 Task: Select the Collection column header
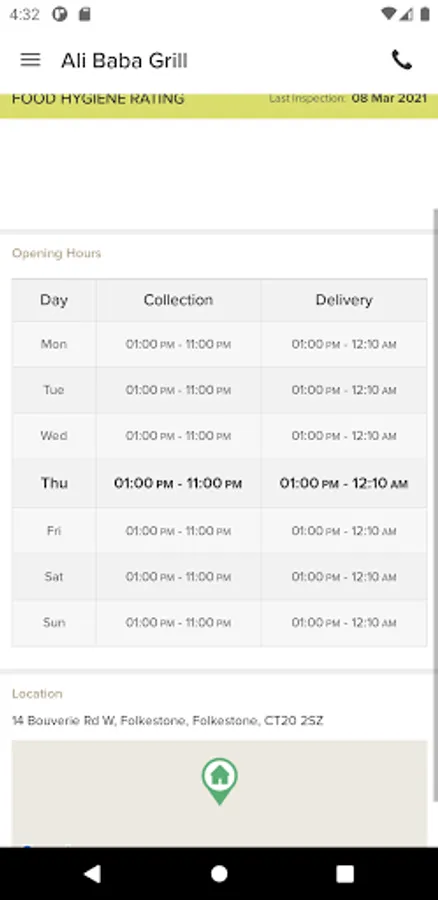point(179,300)
